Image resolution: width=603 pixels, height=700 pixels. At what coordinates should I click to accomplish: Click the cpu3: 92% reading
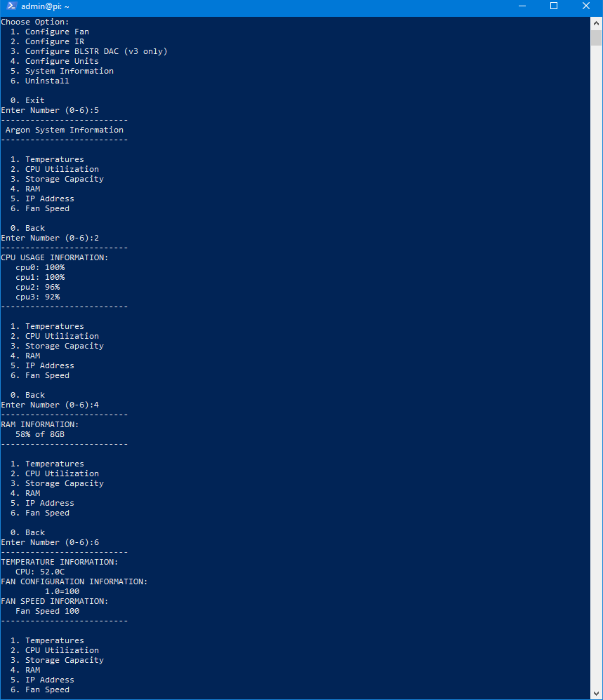point(37,297)
